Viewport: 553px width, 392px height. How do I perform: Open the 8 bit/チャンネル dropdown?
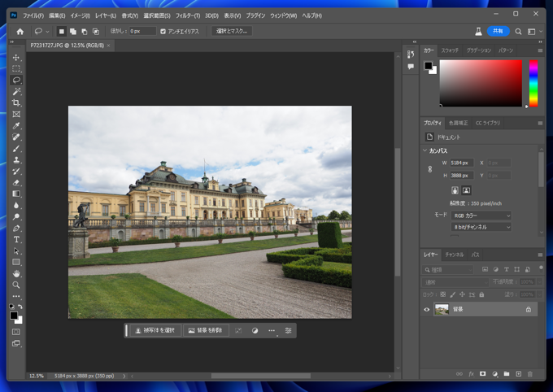click(481, 227)
